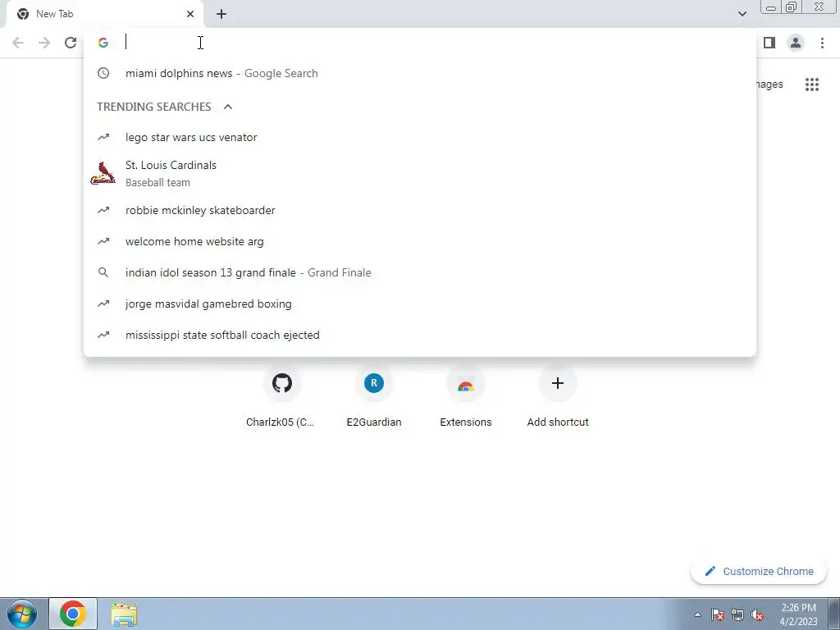Open the Windows Start menu
Screen dimensions: 840x630
[x=22, y=614]
